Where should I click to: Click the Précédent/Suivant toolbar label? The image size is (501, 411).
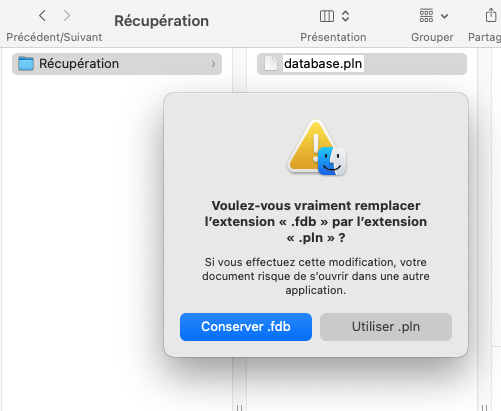(54, 37)
